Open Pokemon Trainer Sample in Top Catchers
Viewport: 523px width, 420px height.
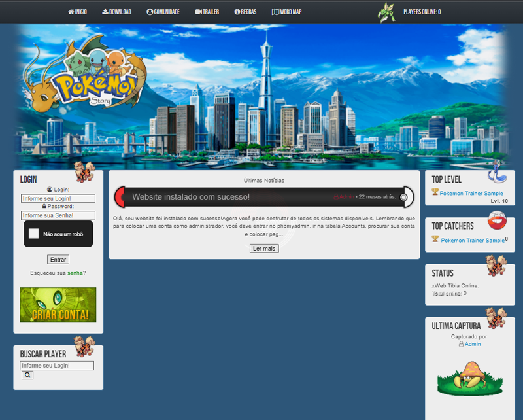473,240
